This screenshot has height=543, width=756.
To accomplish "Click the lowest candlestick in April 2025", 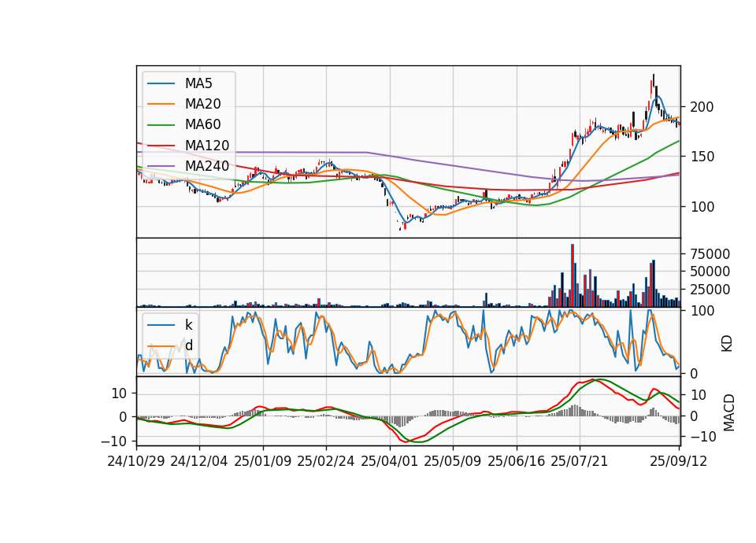I will coord(400,228).
